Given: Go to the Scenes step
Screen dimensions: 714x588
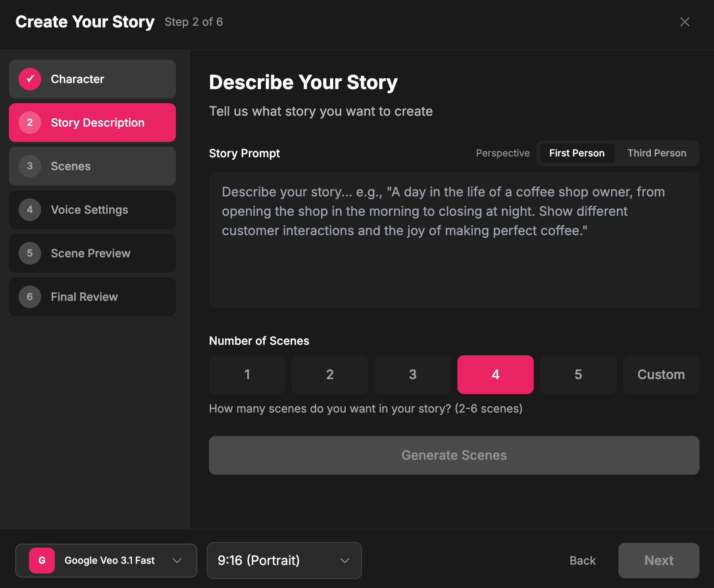Looking at the screenshot, I should [x=92, y=166].
